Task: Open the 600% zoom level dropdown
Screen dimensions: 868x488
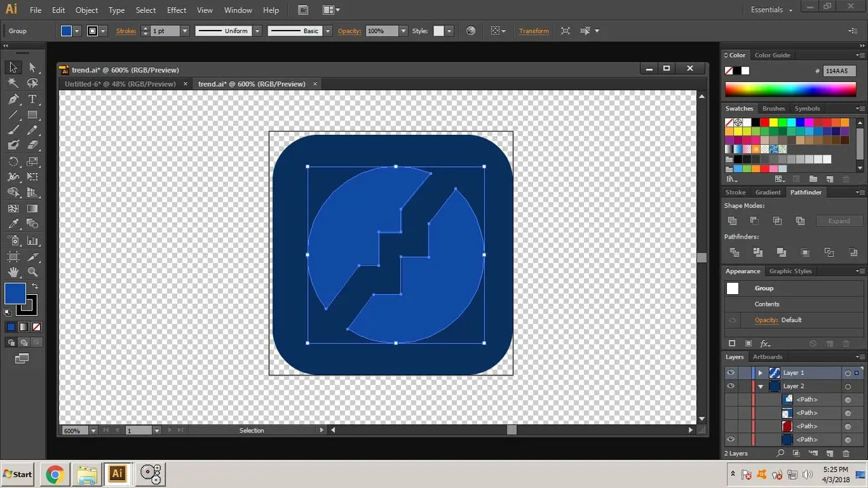Action: (94, 430)
